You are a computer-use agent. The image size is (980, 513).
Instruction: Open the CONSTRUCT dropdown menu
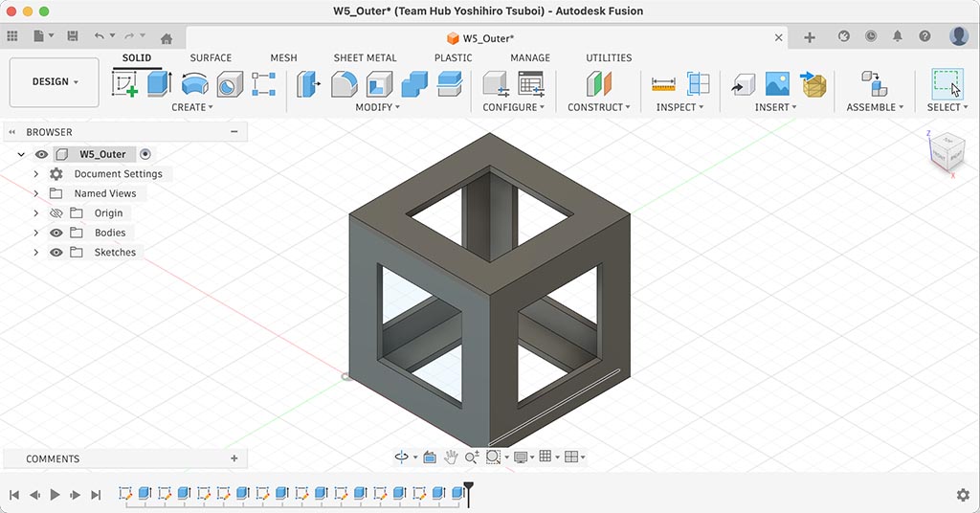[599, 107]
